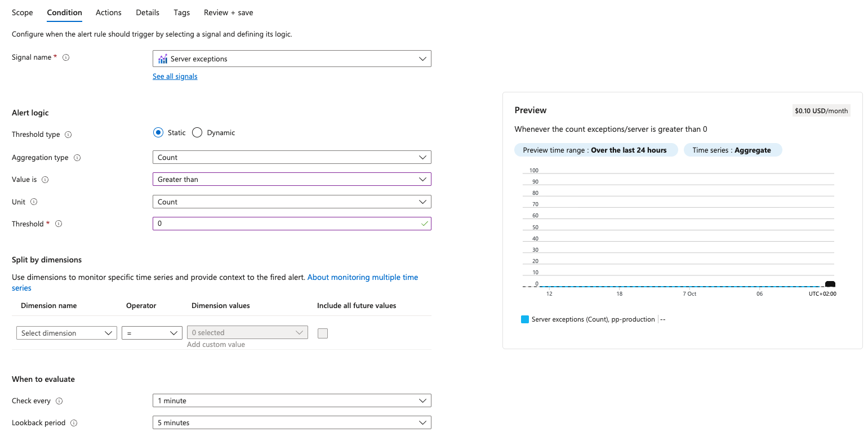Switch to the Tags tab
Image resolution: width=868 pixels, height=441 pixels.
182,12
